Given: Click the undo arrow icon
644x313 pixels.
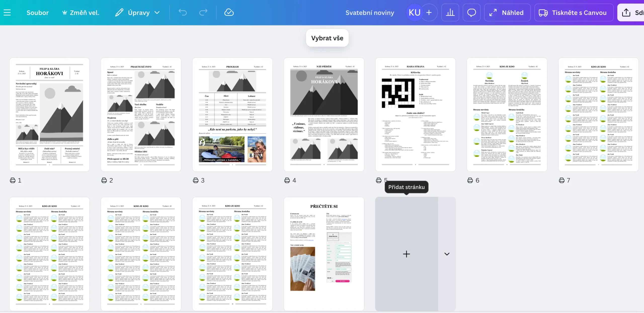Looking at the screenshot, I should [183, 13].
